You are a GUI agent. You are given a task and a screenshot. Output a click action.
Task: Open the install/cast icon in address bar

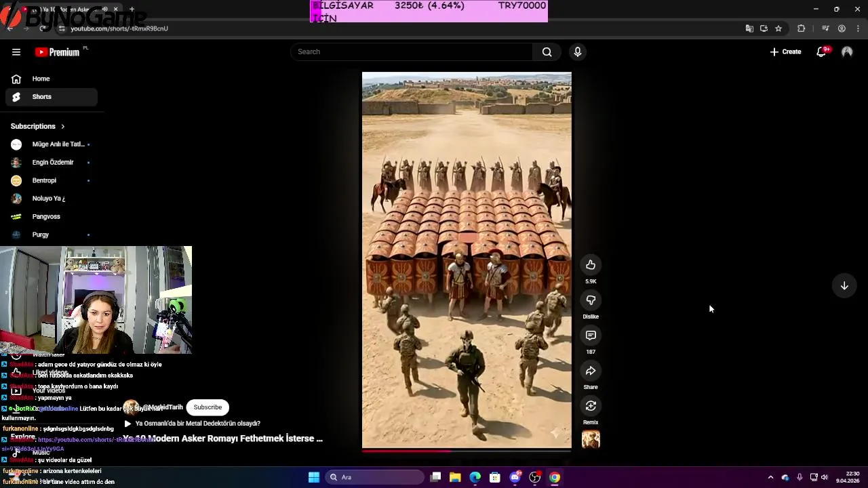click(x=764, y=28)
